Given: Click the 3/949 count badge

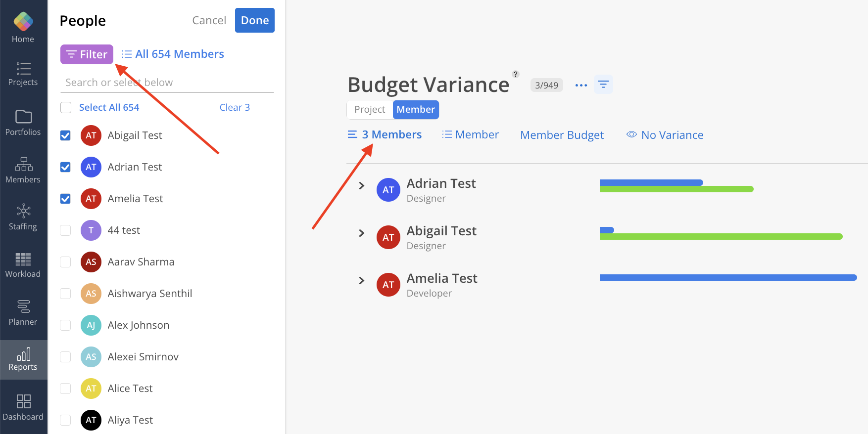Looking at the screenshot, I should coord(546,85).
